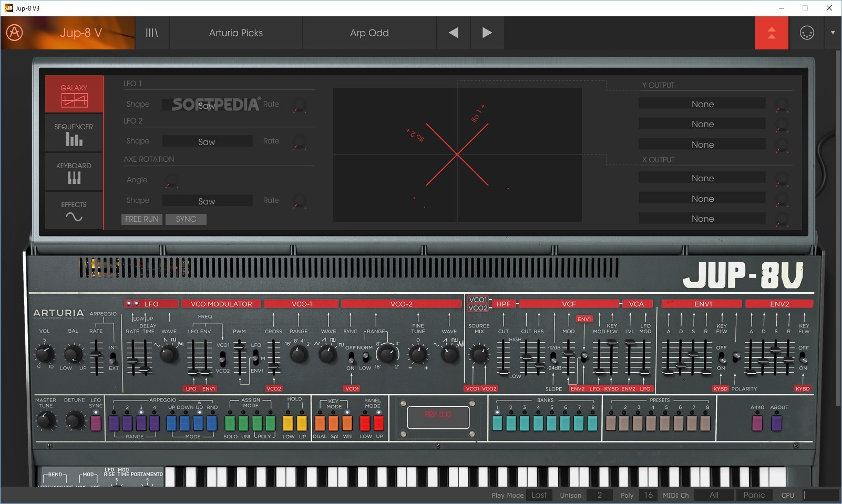This screenshot has width=842, height=504.
Task: Click the main VOL knob
Action: click(45, 353)
